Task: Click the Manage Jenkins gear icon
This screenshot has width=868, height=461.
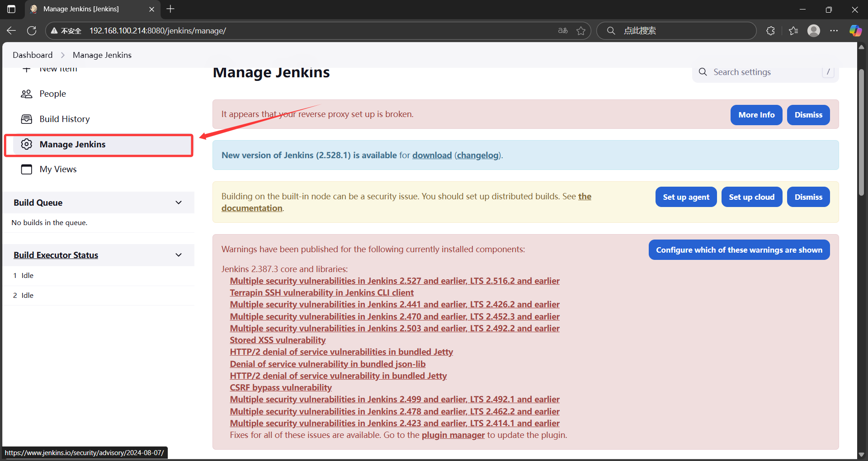Action: pos(27,144)
